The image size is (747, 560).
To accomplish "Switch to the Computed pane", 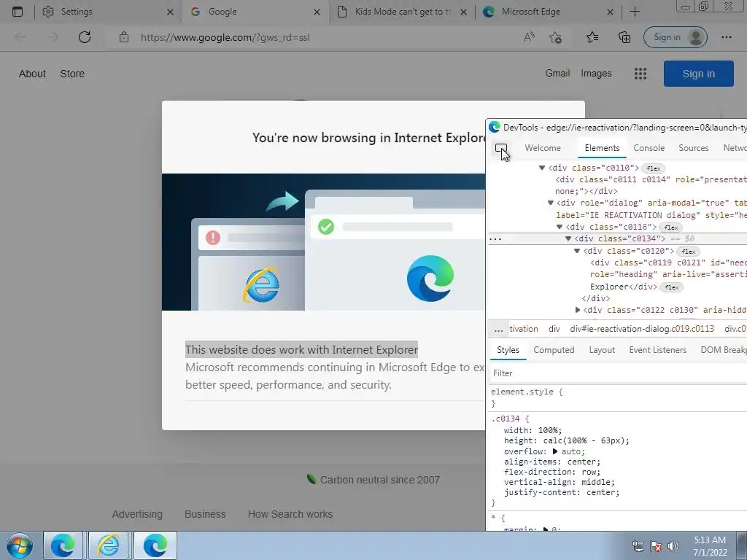I will click(554, 350).
